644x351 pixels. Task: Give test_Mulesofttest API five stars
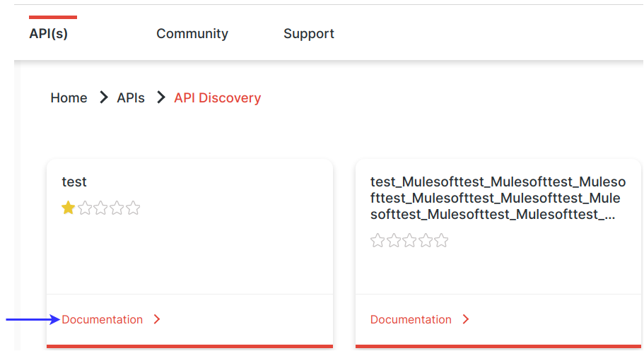point(442,241)
